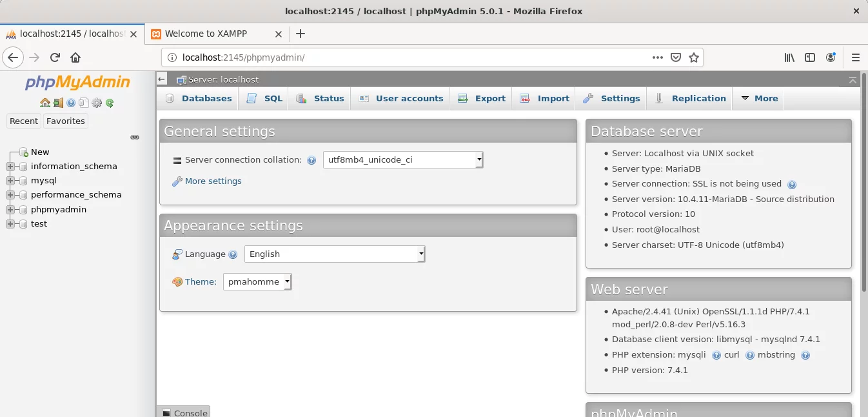
Task: Click Server: localhost breadcrumb link
Action: [223, 79]
